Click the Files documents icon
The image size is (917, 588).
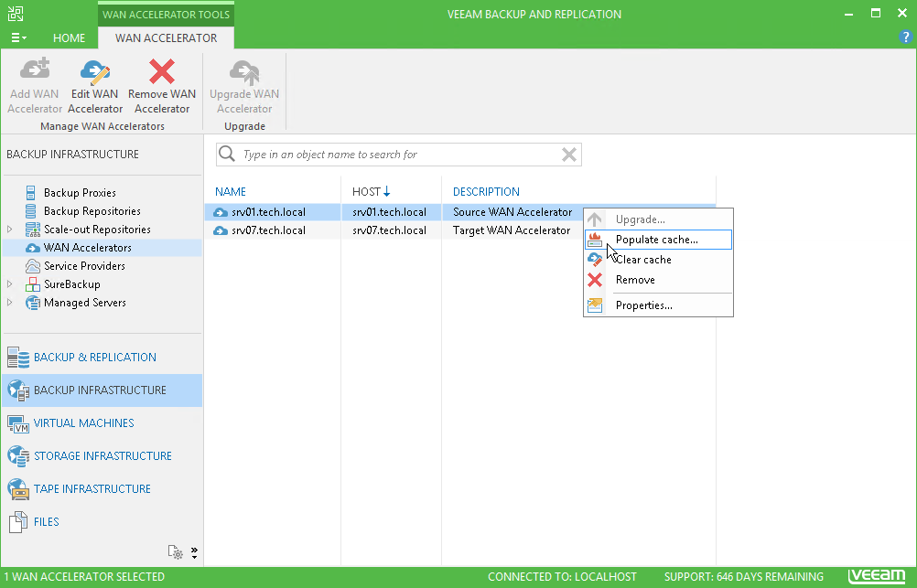18,522
